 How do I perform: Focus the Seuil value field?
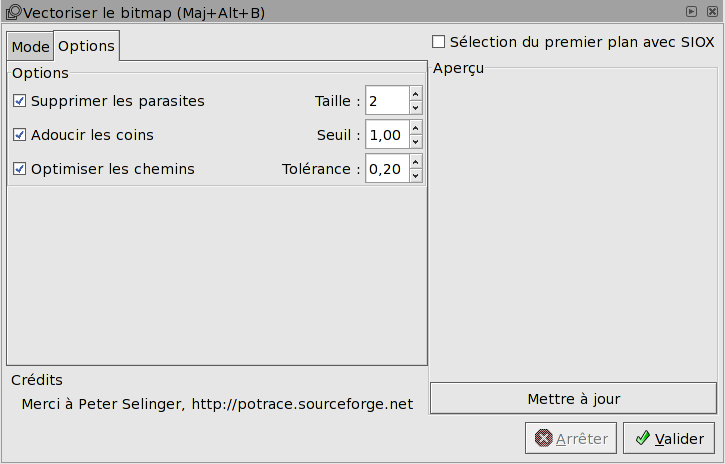pyautogui.click(x=386, y=135)
